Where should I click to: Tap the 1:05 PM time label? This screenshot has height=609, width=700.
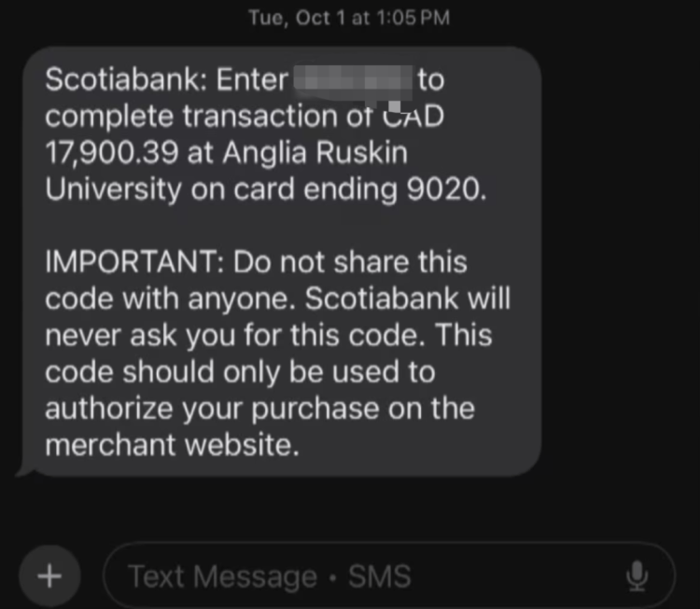[413, 18]
